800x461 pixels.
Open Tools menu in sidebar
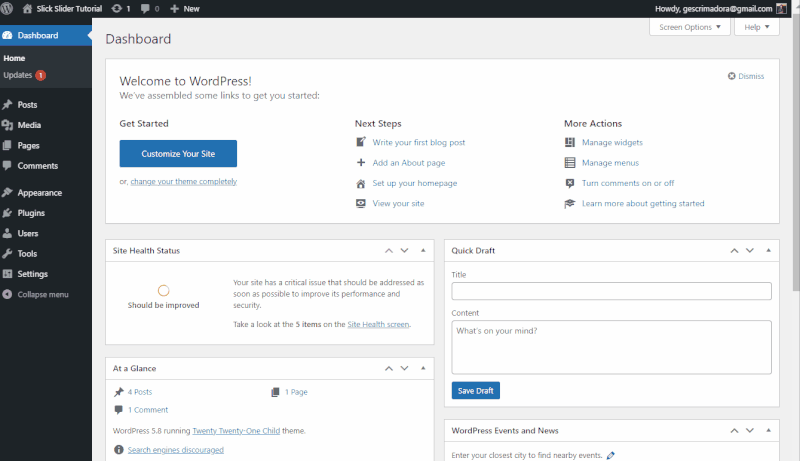click(27, 254)
